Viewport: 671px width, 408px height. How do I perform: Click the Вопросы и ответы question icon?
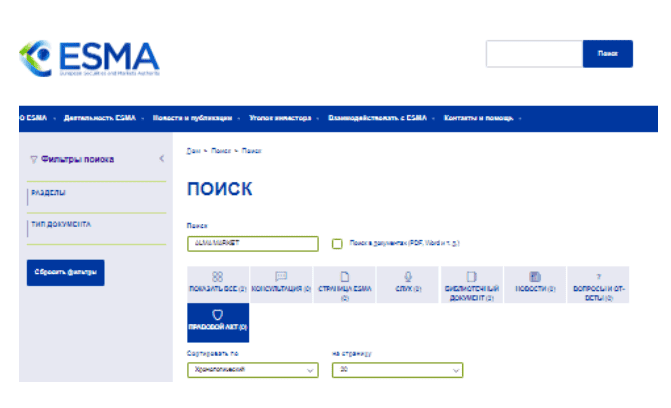pos(599,277)
